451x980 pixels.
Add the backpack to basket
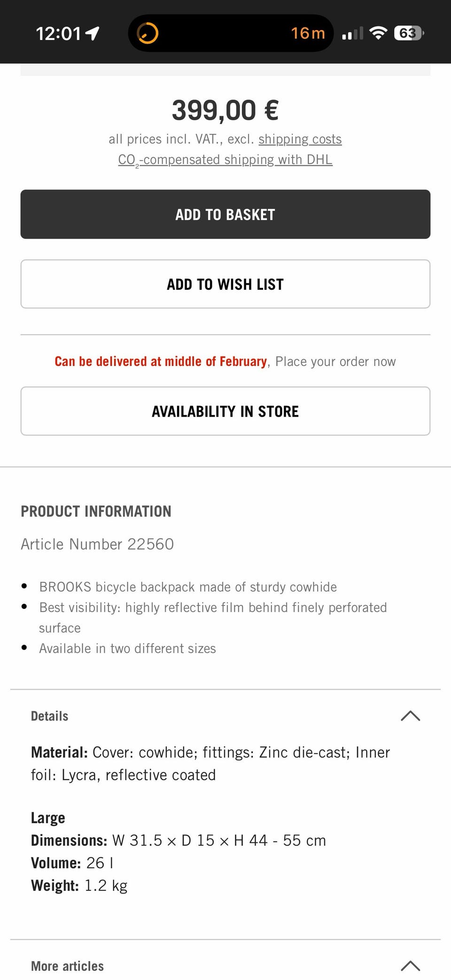(225, 214)
